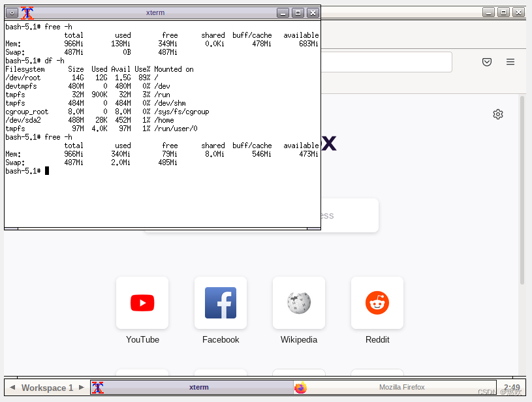
Task: Switch to previous workspace with left arrow
Action: [12, 388]
